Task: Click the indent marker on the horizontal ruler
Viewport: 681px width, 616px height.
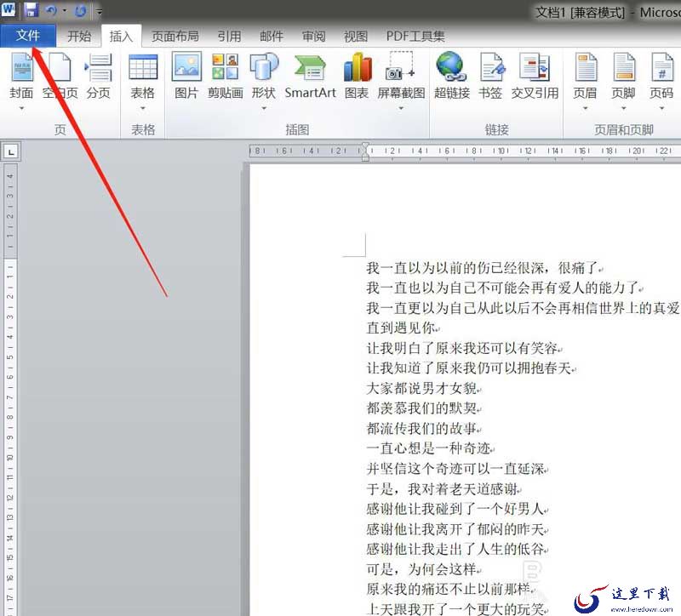Action: (366, 151)
